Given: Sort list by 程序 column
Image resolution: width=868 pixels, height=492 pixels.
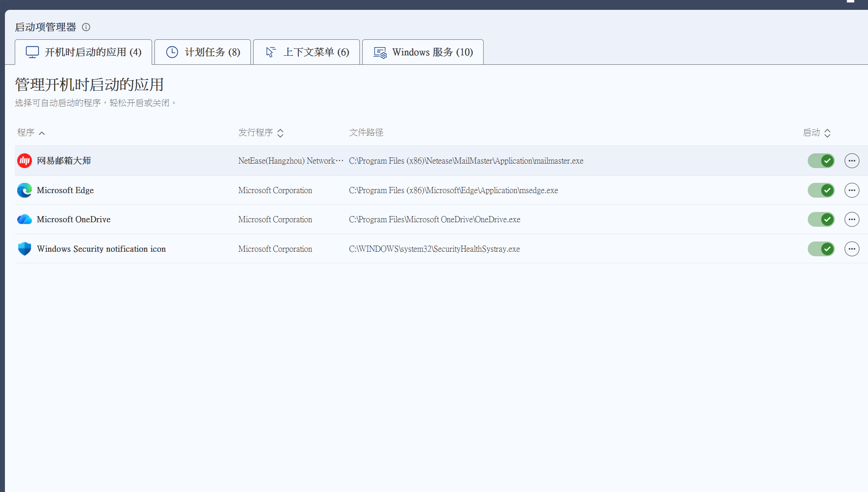Looking at the screenshot, I should tap(31, 132).
